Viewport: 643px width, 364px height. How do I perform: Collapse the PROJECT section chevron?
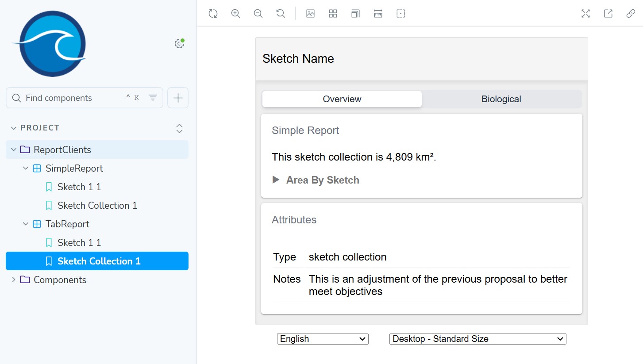pyautogui.click(x=14, y=128)
